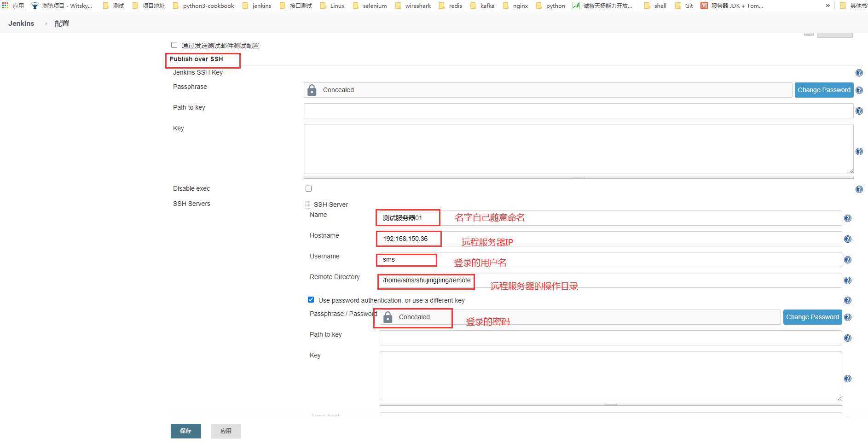Show more bookmarks via overflow chevron
The height and width of the screenshot is (444, 868).
click(x=827, y=6)
